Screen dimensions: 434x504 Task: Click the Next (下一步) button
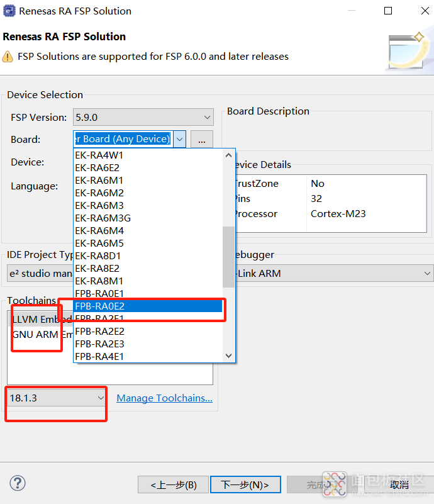[245, 484]
